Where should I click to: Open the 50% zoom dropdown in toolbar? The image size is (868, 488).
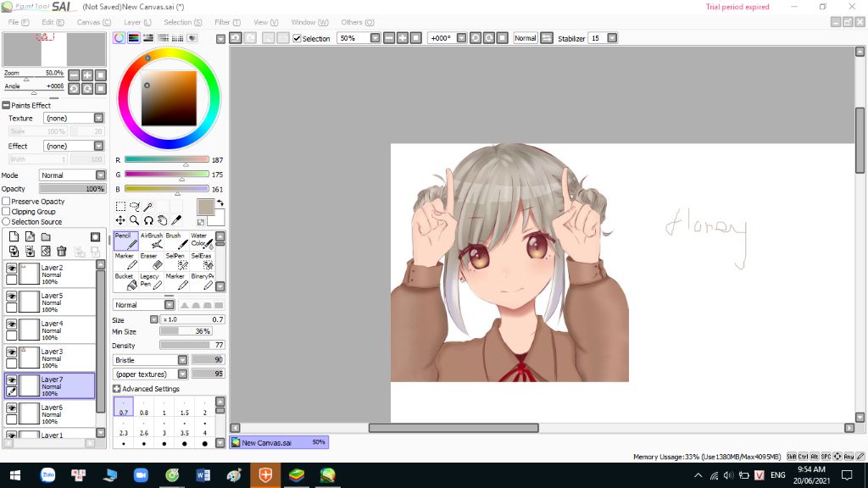pos(376,38)
